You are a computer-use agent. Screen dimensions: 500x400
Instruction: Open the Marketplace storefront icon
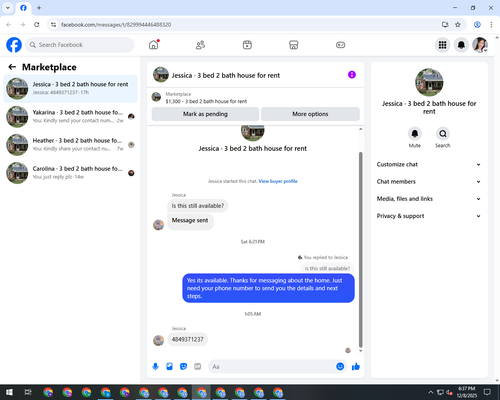294,45
